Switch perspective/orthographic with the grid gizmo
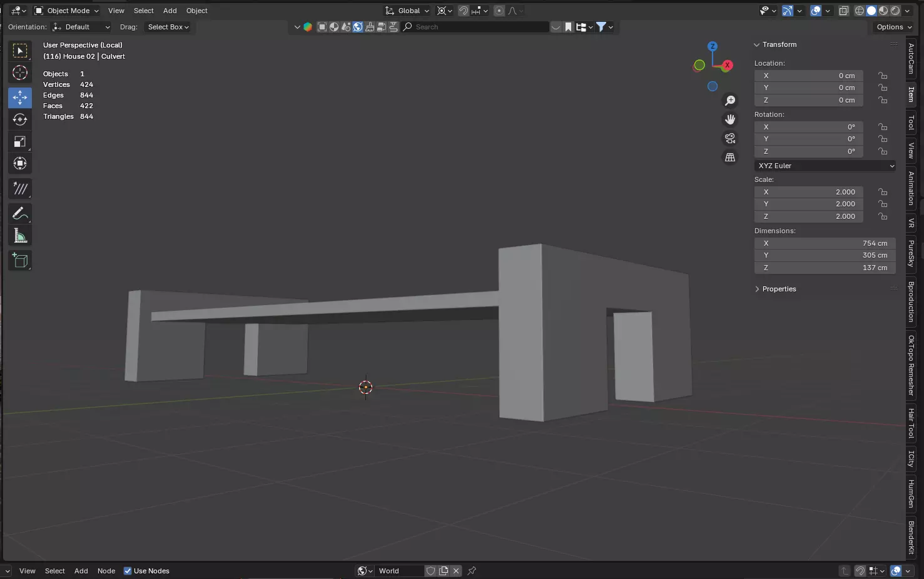Screen dimensions: 924x579 pos(730,158)
